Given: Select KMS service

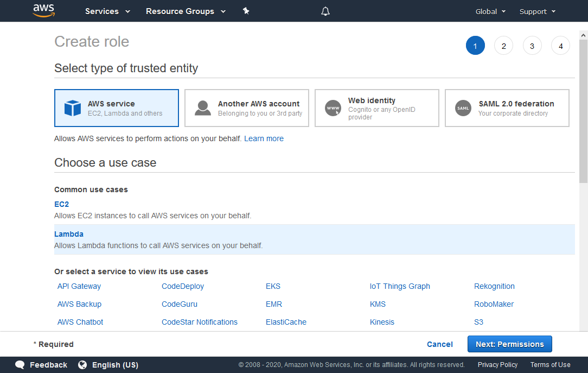Looking at the screenshot, I should click(x=378, y=305).
